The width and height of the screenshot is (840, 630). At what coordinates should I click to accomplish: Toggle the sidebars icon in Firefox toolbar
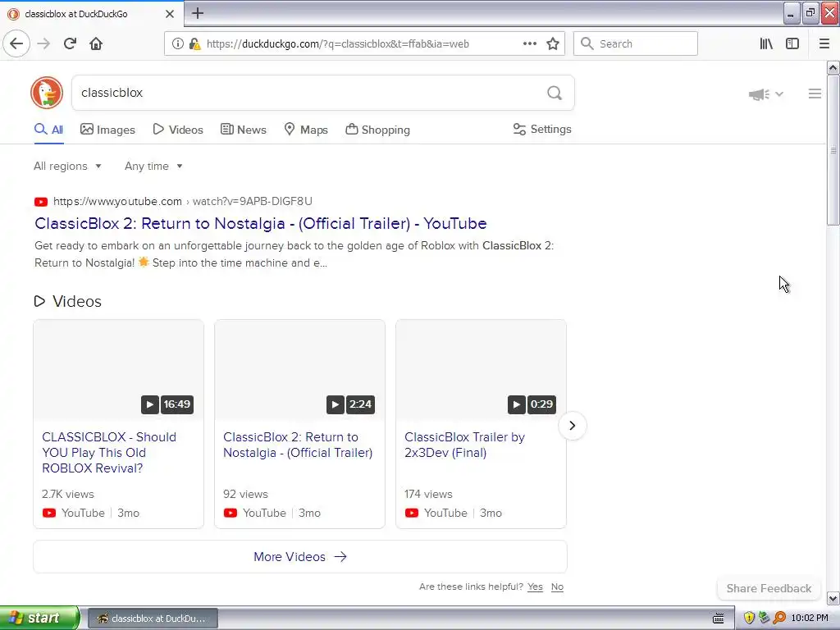click(792, 44)
